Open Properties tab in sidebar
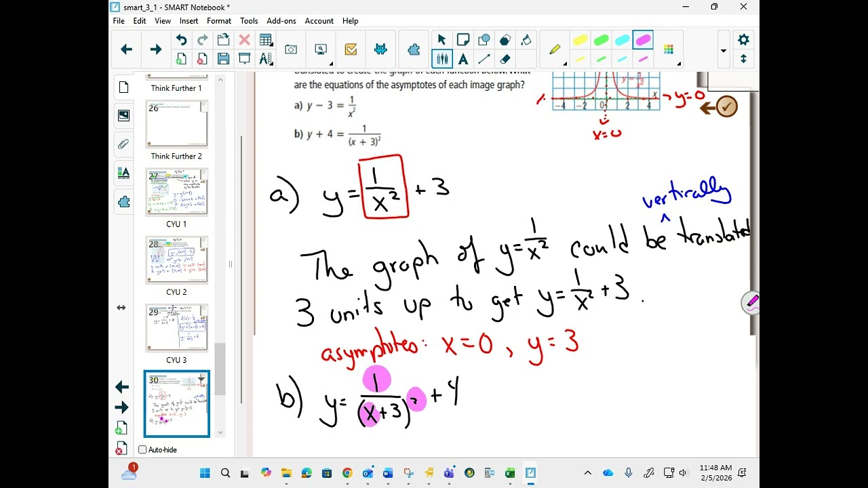This screenshot has height=488, width=868. (123, 173)
